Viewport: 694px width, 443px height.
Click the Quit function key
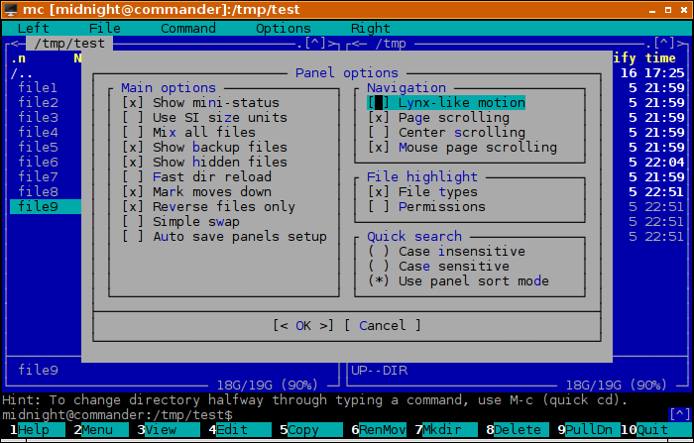click(652, 429)
